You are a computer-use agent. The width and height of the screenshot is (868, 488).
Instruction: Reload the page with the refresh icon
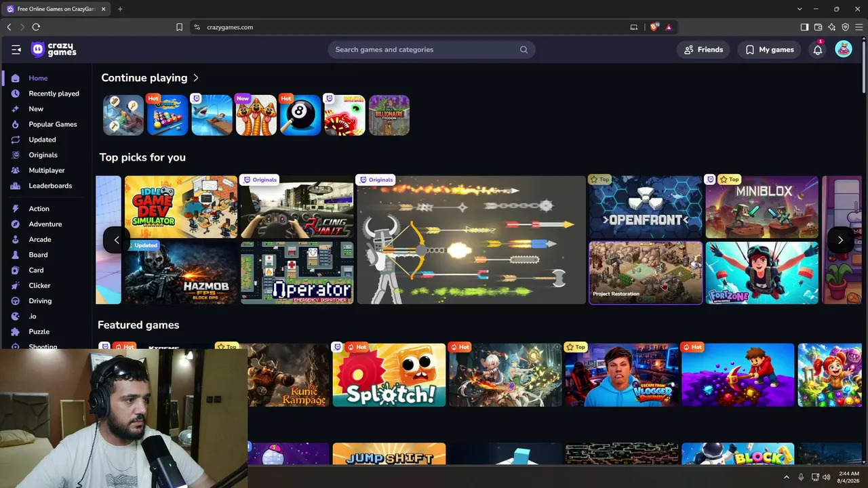tap(36, 27)
